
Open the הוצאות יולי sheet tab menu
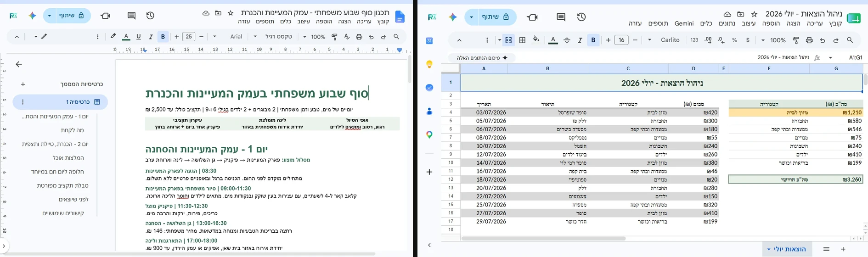[769, 250]
